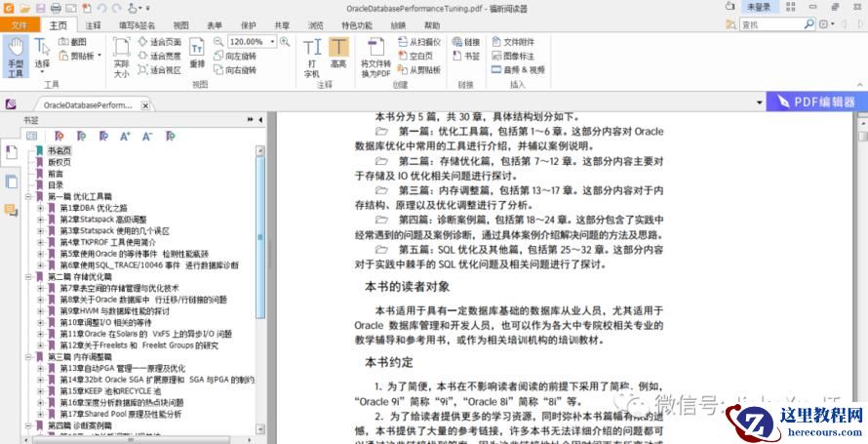Screen dimensions: 868x444
Task: Switch to the Comment (注释) tab
Action: (x=93, y=25)
